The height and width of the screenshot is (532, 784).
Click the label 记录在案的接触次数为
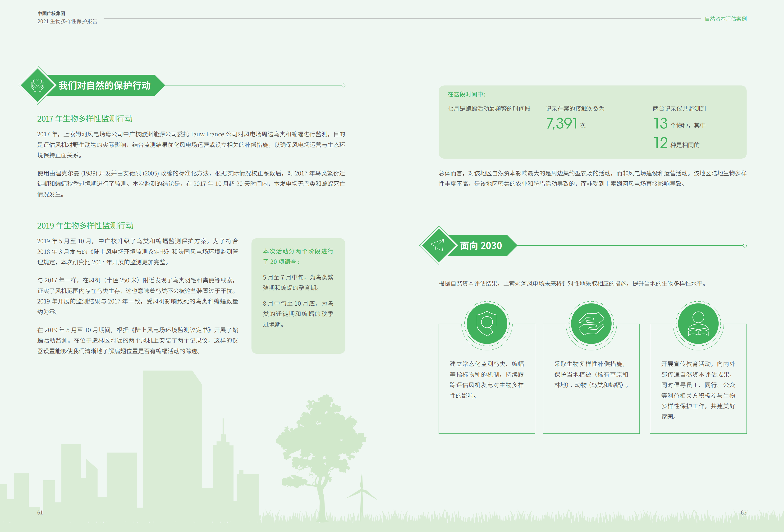point(575,109)
